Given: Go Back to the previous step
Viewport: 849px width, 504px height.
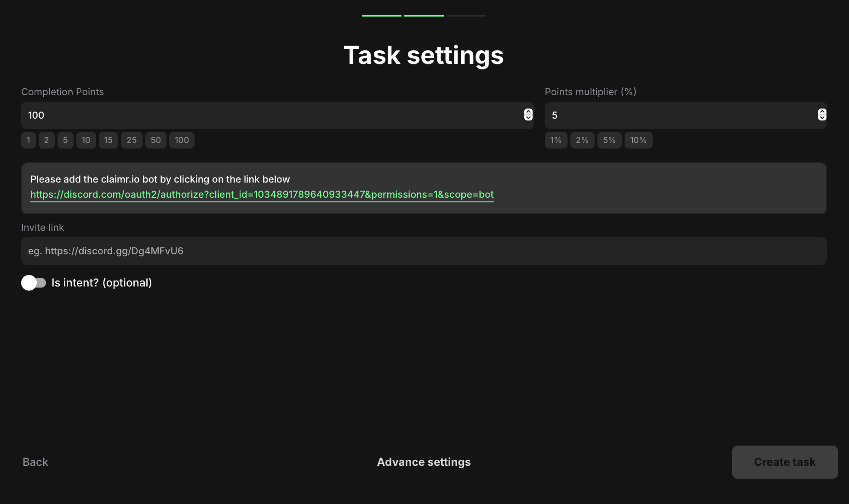Looking at the screenshot, I should (x=35, y=462).
